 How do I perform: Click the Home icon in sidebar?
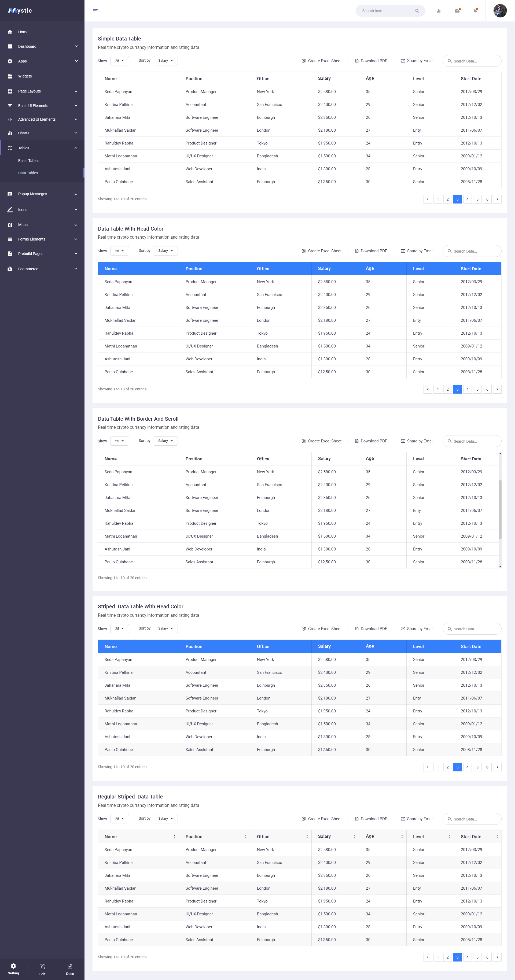point(10,32)
